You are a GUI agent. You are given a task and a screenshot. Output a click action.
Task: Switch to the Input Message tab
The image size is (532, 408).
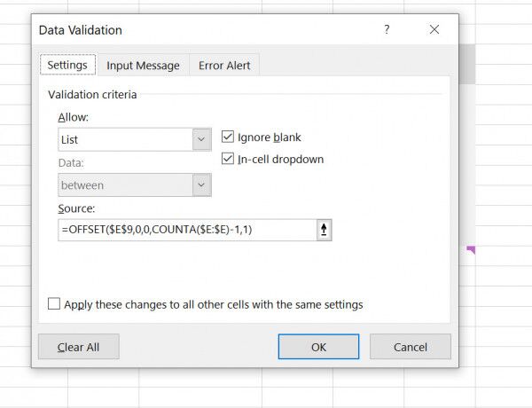click(143, 66)
